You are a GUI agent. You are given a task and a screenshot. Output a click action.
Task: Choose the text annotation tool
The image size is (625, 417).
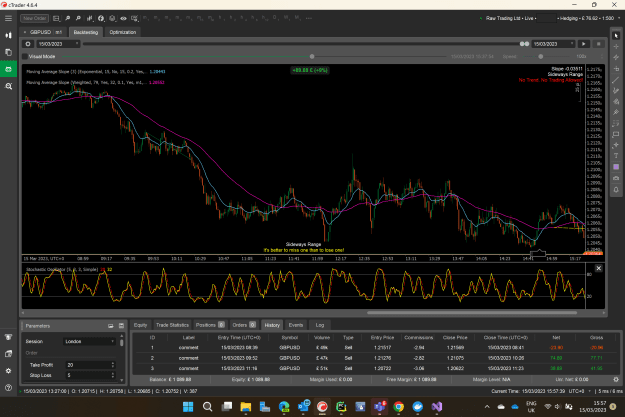tap(616, 155)
